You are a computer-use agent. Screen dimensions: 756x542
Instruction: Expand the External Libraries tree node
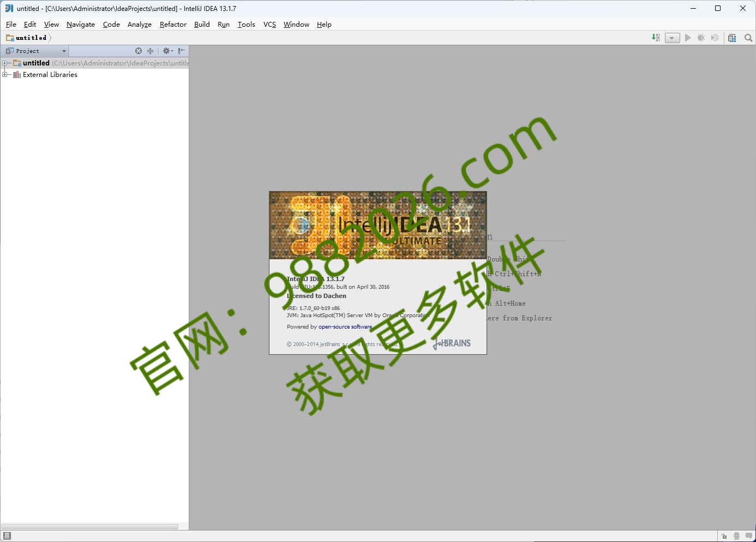coord(4,75)
